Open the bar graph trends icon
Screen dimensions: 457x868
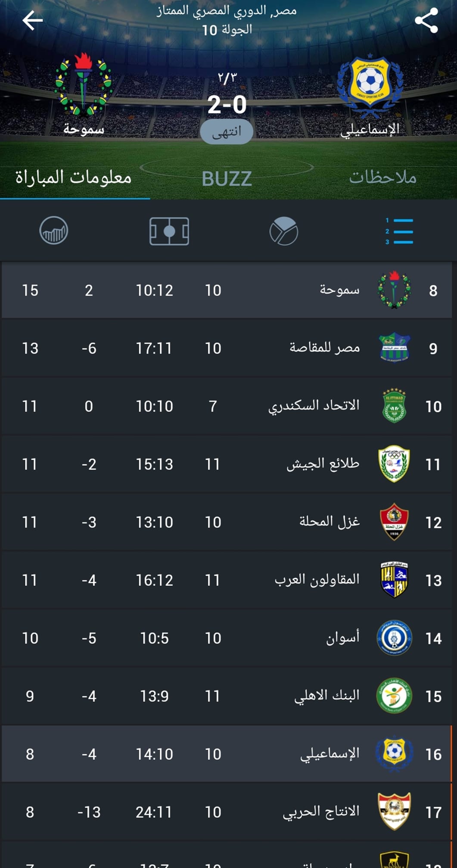(x=54, y=230)
